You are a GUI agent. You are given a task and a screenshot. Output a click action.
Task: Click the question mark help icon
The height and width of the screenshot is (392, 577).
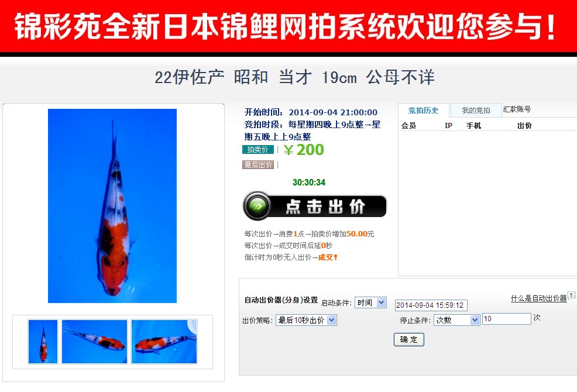coord(571,295)
